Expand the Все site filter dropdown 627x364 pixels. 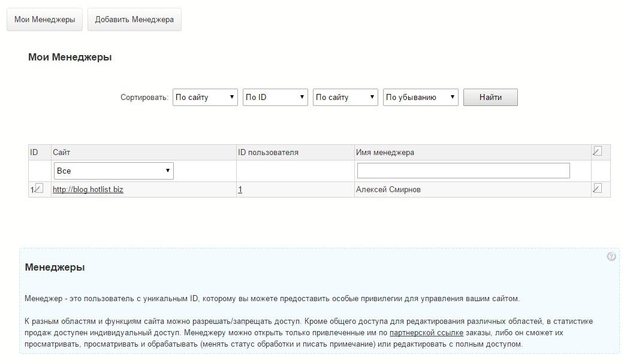(x=113, y=171)
